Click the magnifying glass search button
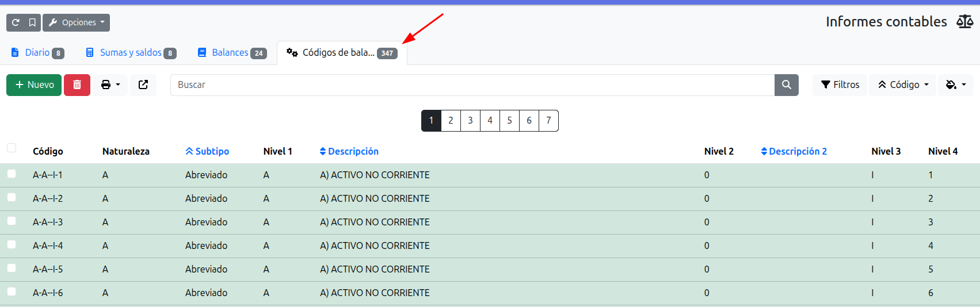 pyautogui.click(x=787, y=85)
